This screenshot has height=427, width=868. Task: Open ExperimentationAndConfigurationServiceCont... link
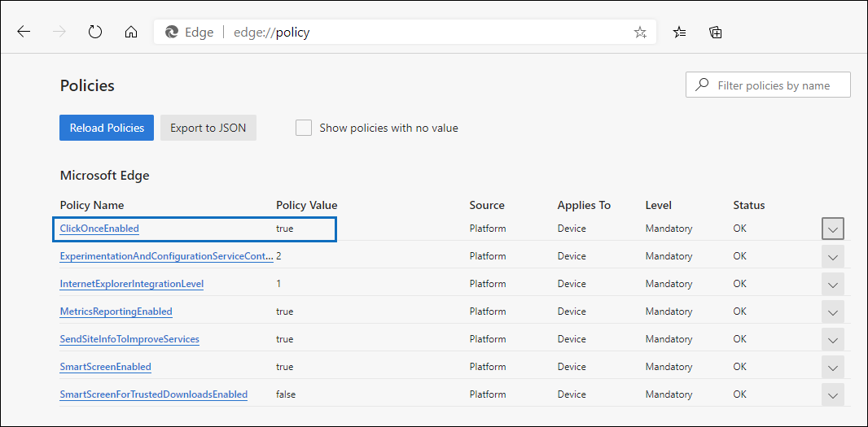167,256
